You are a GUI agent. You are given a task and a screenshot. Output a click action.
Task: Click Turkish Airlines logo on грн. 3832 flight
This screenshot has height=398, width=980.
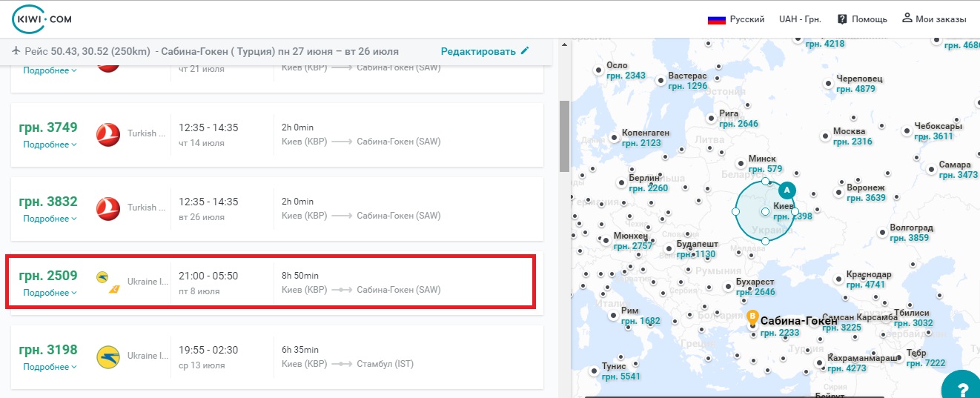(x=108, y=208)
